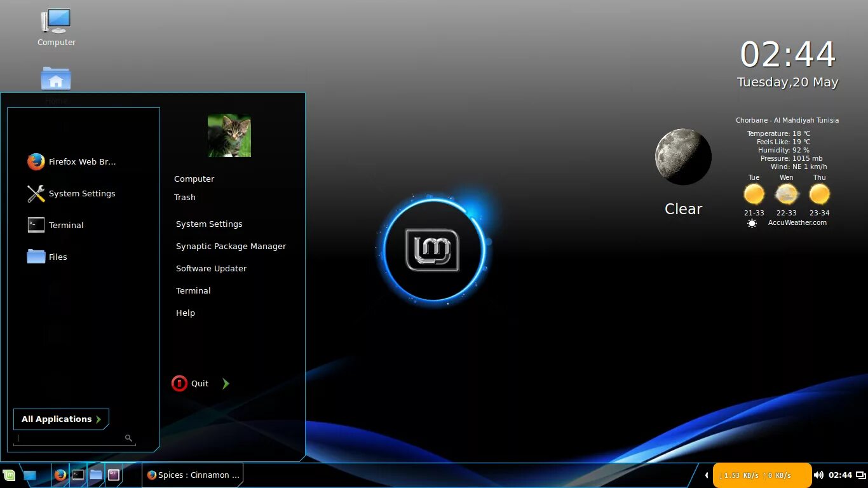Click the Temperature: 18 °C reading

click(778, 133)
